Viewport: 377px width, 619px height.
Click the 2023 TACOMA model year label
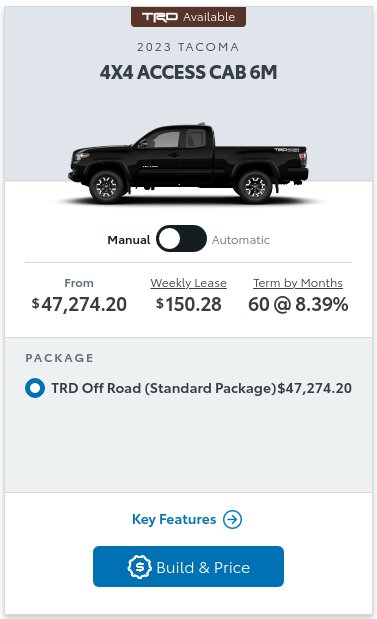pyautogui.click(x=188, y=47)
